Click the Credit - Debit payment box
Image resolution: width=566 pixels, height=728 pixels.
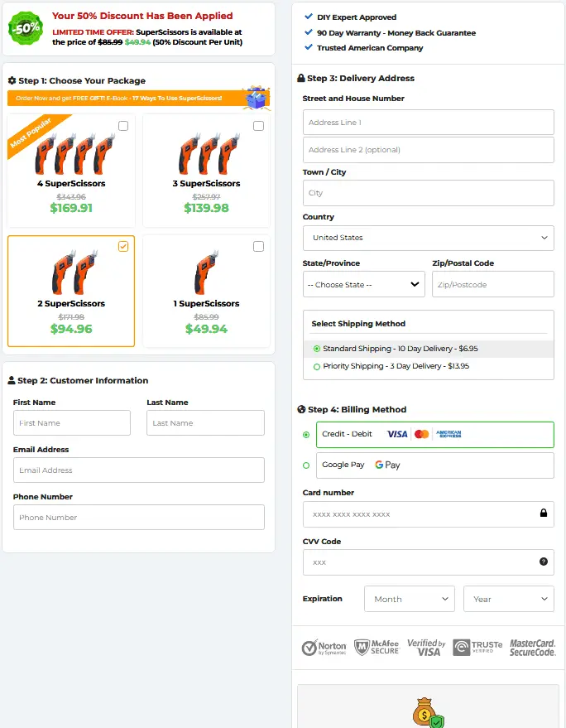click(435, 435)
